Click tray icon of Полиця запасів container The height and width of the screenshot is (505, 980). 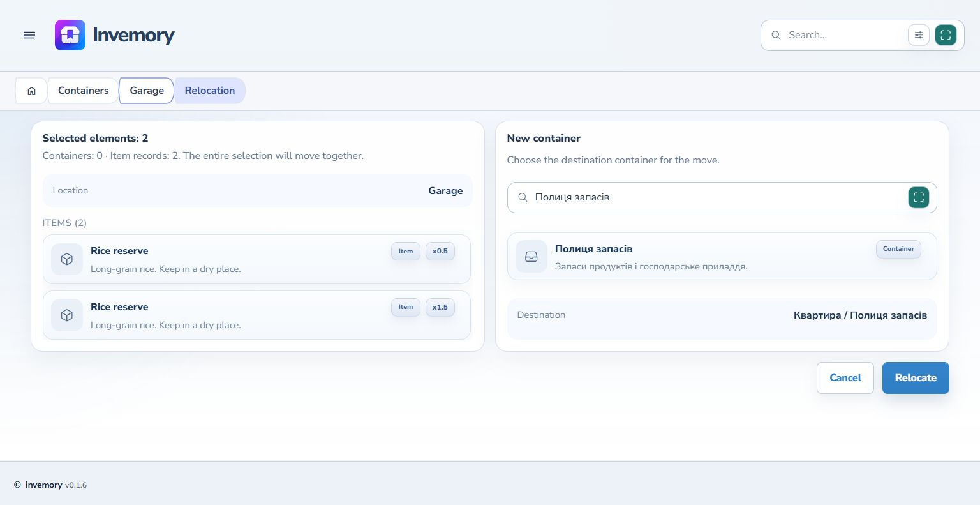pos(531,257)
